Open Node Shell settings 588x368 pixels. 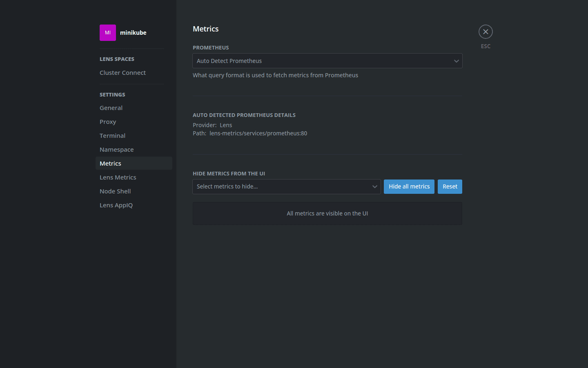[x=115, y=191]
